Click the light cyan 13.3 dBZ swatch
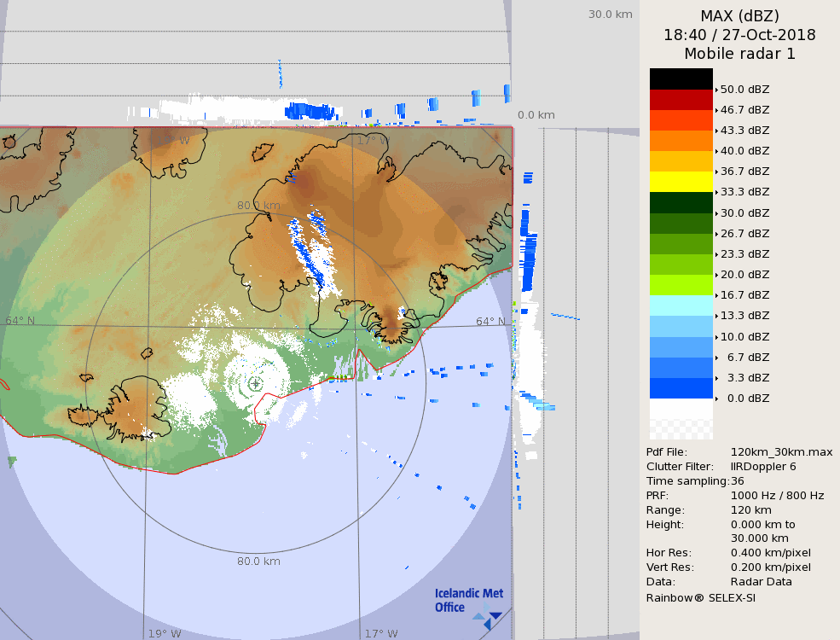This screenshot has width=840, height=640. coord(681,305)
